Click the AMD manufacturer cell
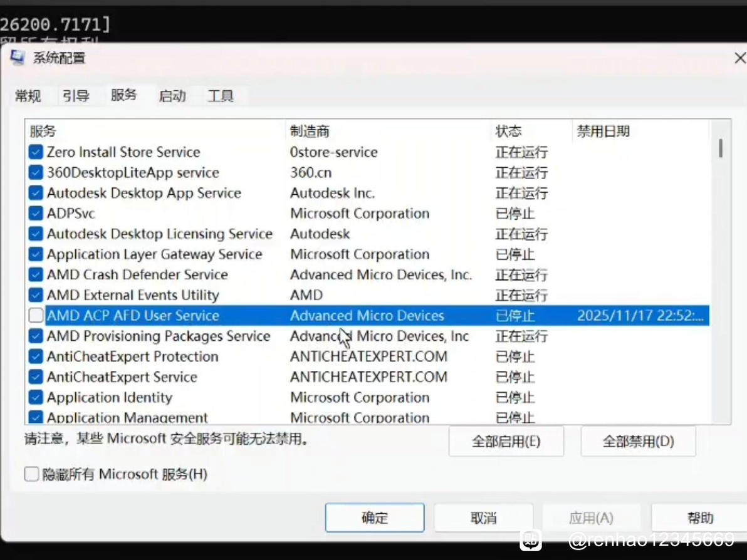747x560 pixels. tap(306, 295)
